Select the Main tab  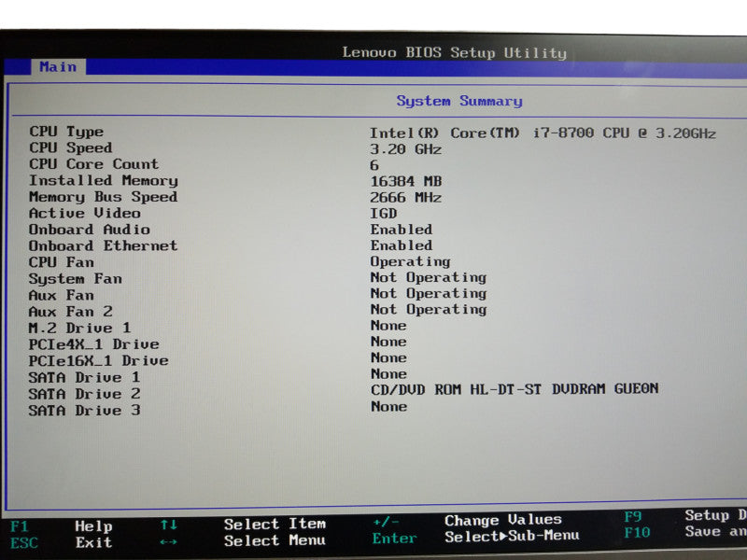coord(58,66)
